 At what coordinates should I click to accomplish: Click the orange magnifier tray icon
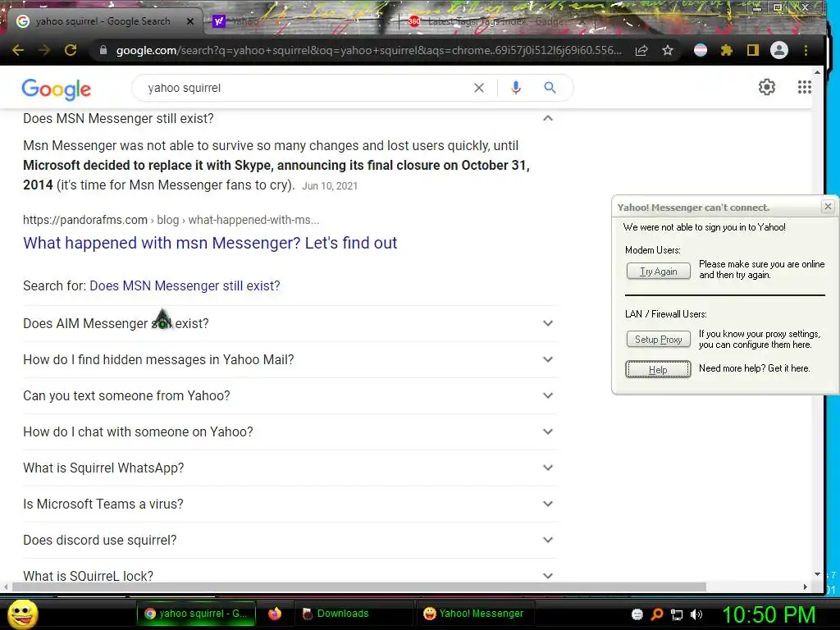pyautogui.click(x=657, y=614)
